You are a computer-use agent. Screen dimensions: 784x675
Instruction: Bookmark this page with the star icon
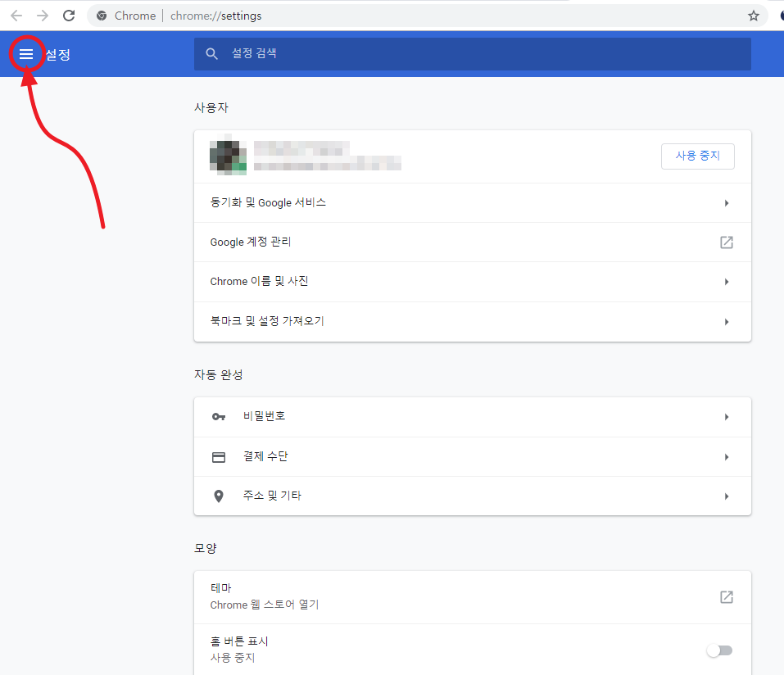coord(754,16)
